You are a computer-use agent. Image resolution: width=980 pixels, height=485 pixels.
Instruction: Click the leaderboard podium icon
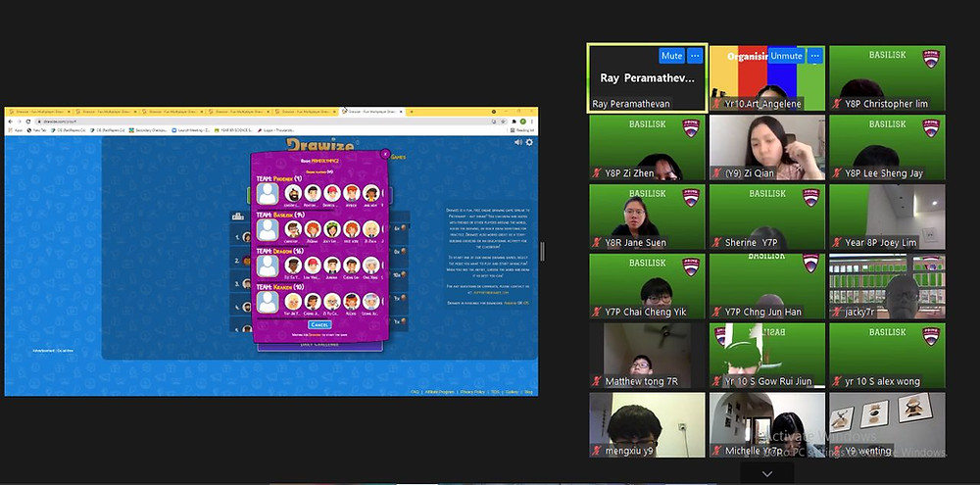[237, 217]
